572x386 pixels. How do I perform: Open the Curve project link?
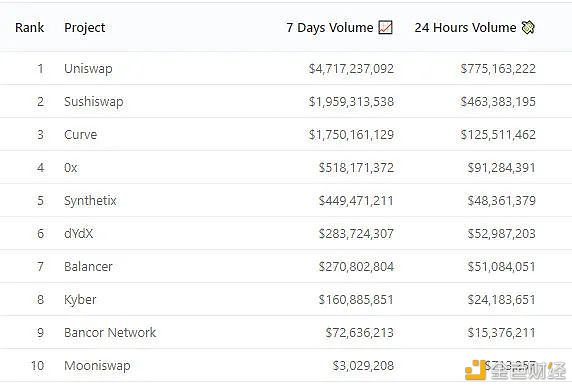[x=81, y=135]
